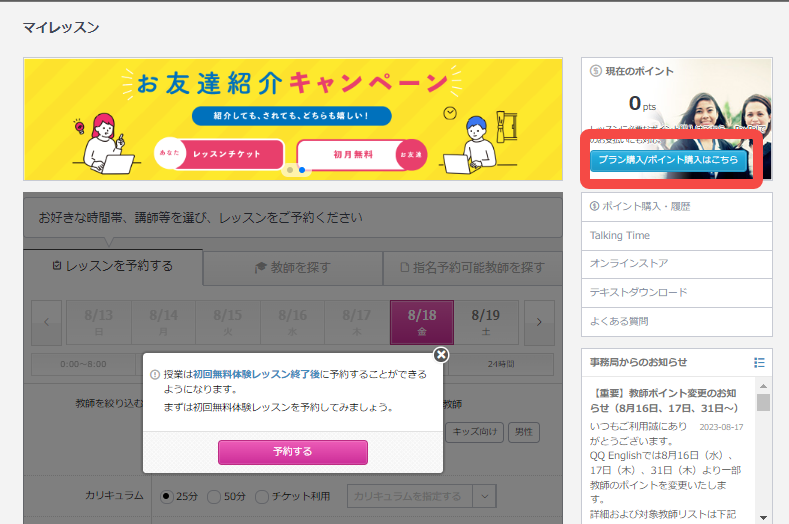Close the popup with the X icon
This screenshot has width=789, height=524.
point(441,355)
